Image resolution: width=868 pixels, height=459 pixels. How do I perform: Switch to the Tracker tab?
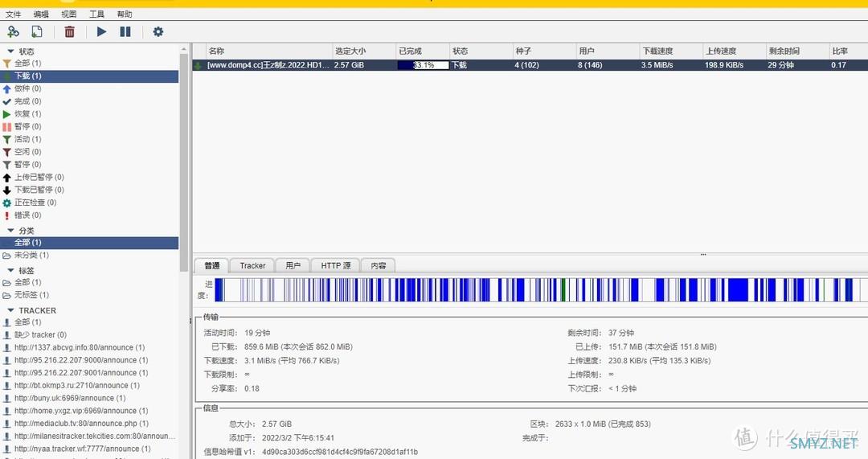pos(252,266)
